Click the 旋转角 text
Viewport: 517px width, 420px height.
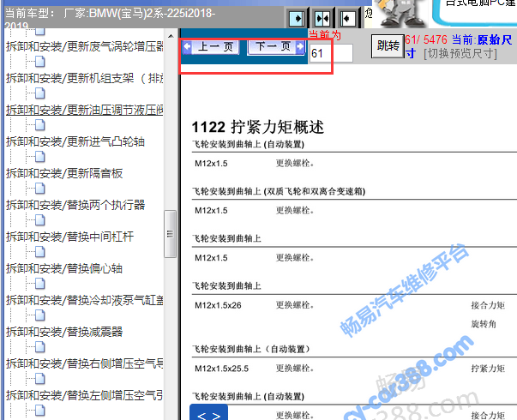tap(484, 324)
